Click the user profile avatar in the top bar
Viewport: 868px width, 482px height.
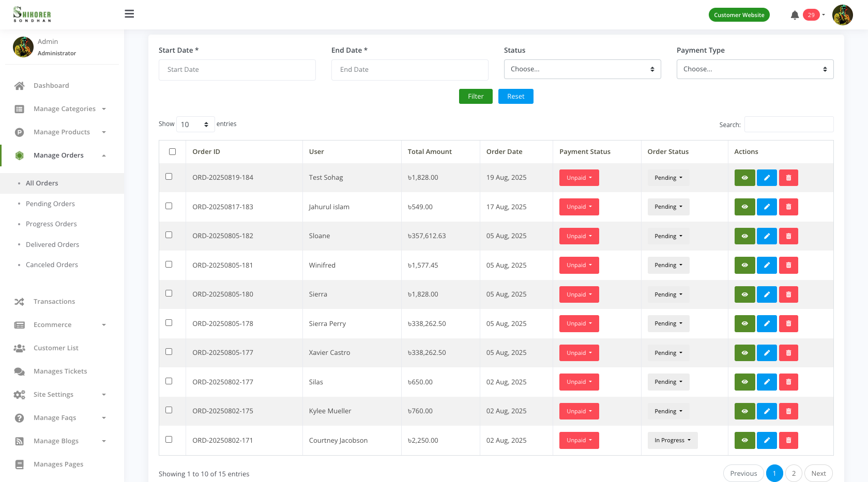click(842, 15)
